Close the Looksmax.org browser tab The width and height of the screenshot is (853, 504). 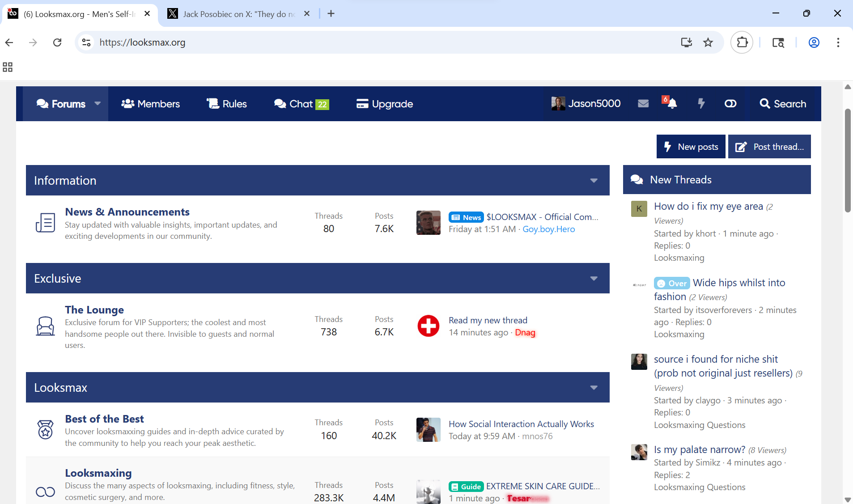(x=147, y=14)
